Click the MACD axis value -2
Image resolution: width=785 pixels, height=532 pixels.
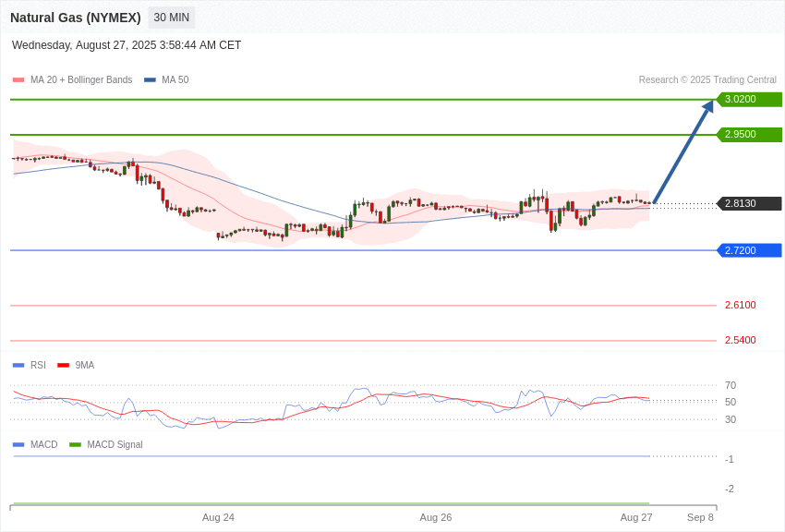coord(730,489)
